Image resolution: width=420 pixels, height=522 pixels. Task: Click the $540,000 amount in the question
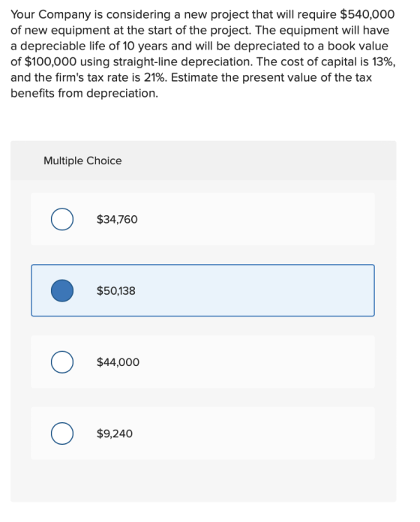(367, 15)
